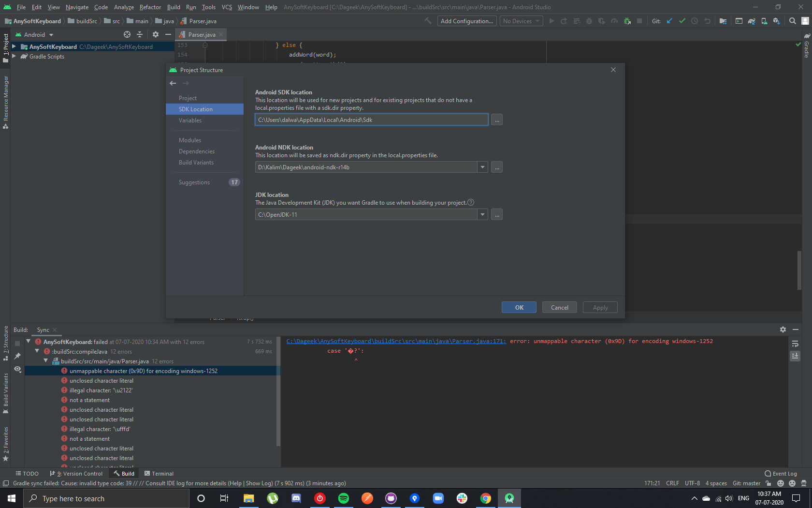Image resolution: width=812 pixels, height=508 pixels.
Task: Toggle the pin tab icon in Build panel
Action: pyautogui.click(x=17, y=356)
